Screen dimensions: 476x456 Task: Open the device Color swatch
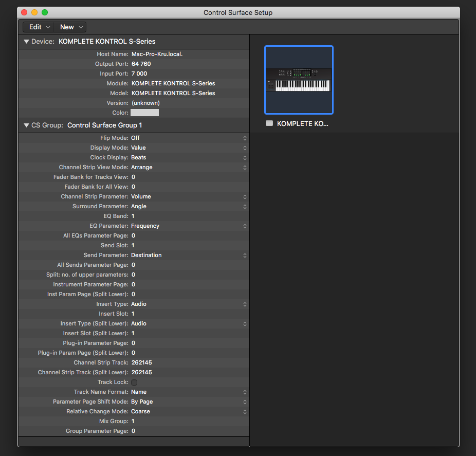[144, 113]
